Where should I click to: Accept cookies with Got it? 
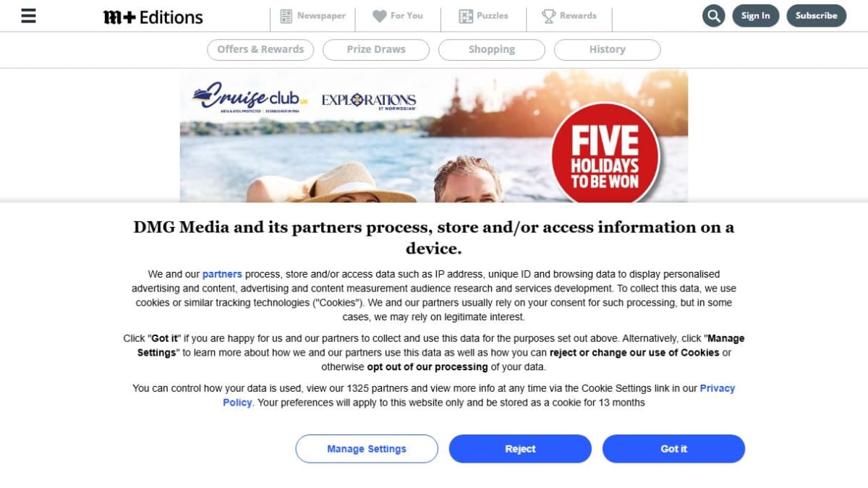point(673,449)
